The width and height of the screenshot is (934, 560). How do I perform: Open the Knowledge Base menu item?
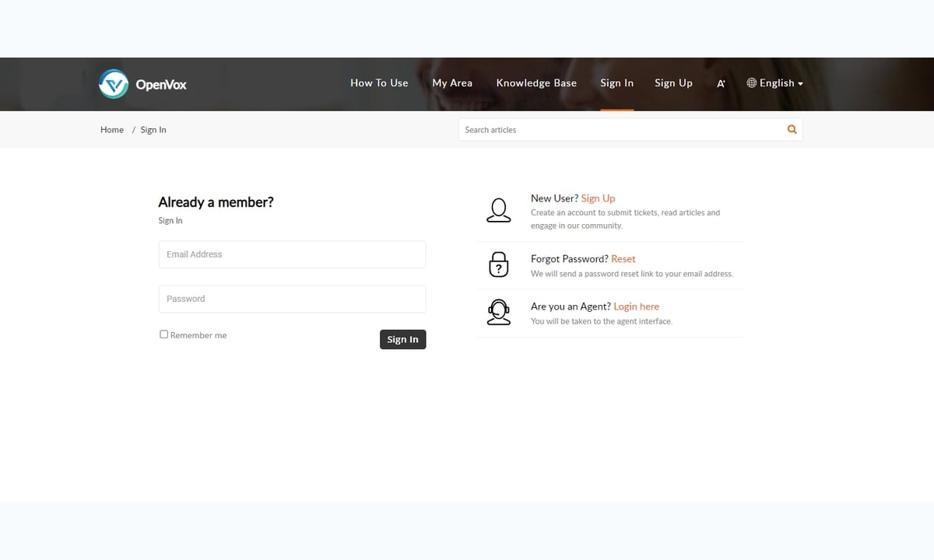click(x=536, y=83)
